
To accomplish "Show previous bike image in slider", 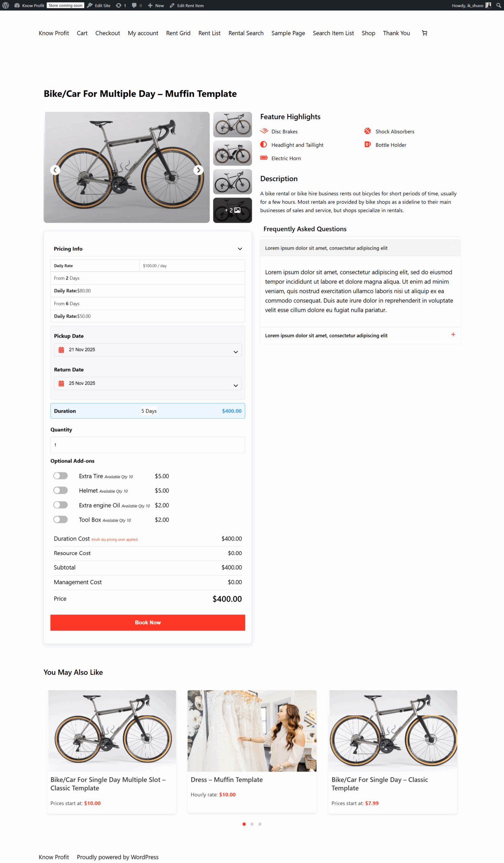I will [x=55, y=170].
